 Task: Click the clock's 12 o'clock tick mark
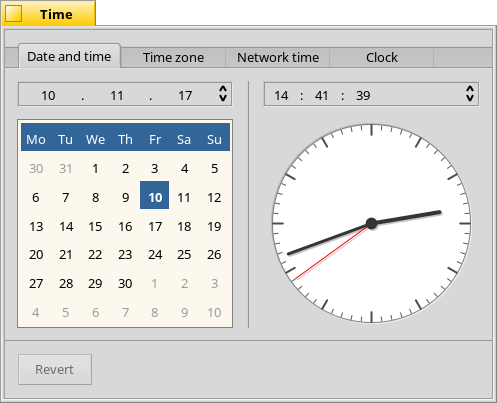point(371,130)
